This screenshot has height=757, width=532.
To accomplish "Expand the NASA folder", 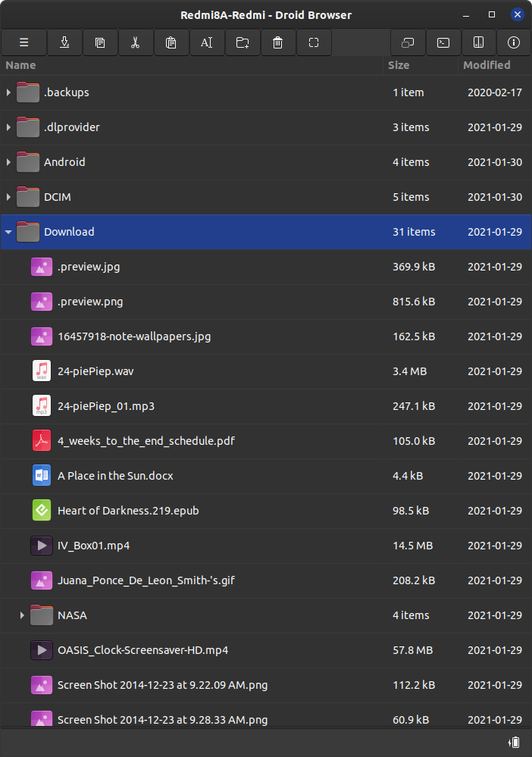I will 22,615.
